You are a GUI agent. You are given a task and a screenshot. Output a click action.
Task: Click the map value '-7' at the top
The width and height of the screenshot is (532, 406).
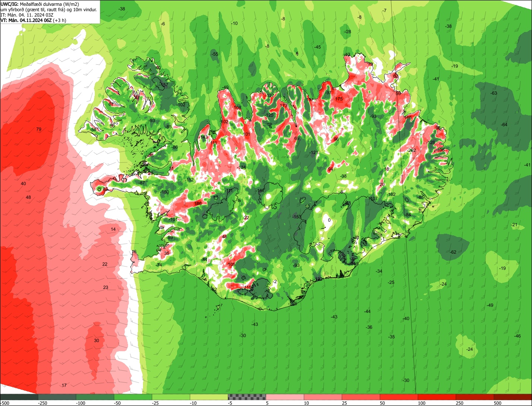(384, 10)
